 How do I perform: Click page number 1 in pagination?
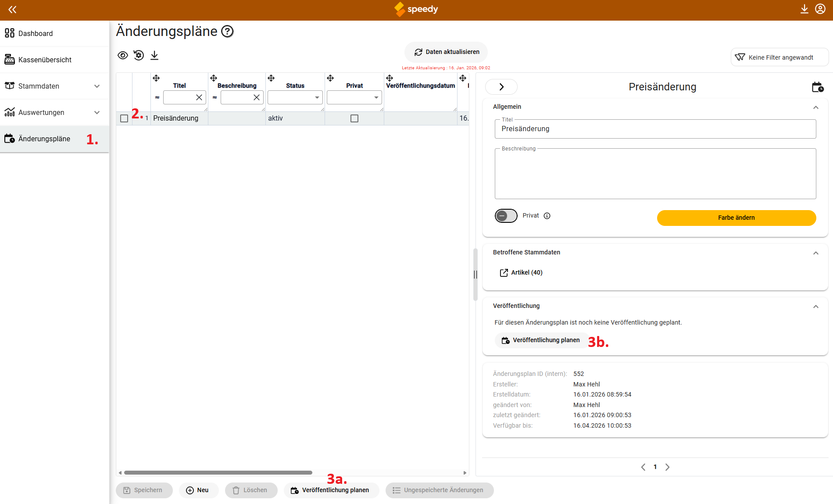point(655,467)
